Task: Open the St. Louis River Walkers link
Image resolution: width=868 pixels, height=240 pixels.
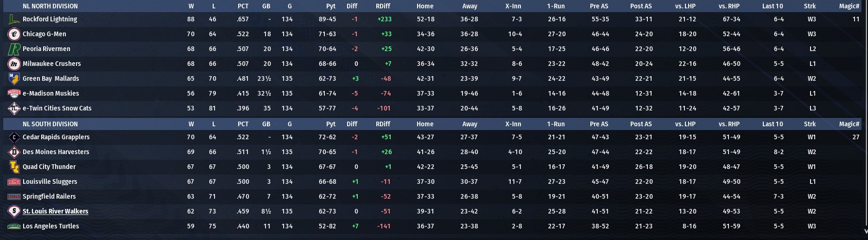Action: [x=55, y=212]
